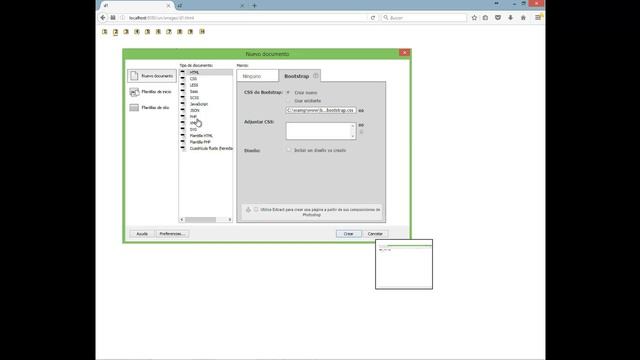Open a new browser tab with the plus

(254, 6)
